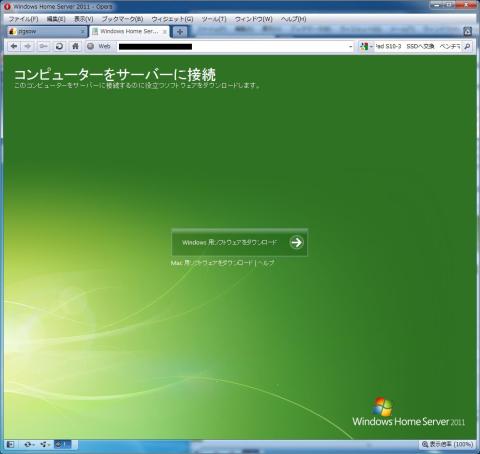Close the first browser tab
The height and width of the screenshot is (454, 480).
(x=83, y=32)
